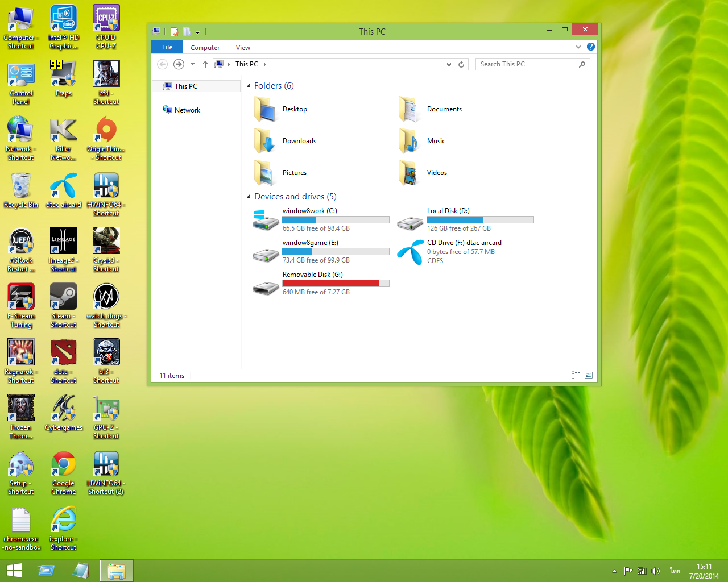
Task: Select This PC in the navigation pane
Action: pos(196,86)
